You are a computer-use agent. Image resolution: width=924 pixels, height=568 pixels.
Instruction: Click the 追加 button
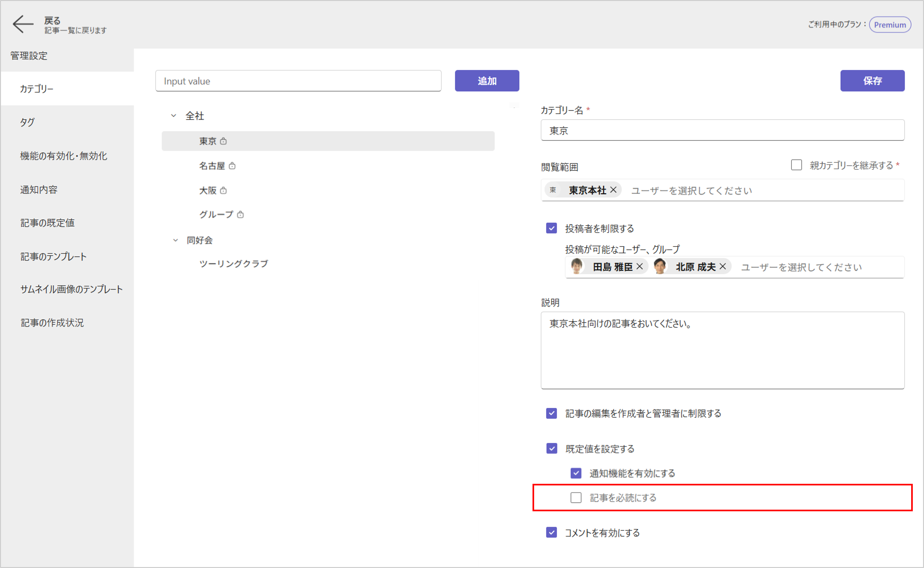point(487,81)
